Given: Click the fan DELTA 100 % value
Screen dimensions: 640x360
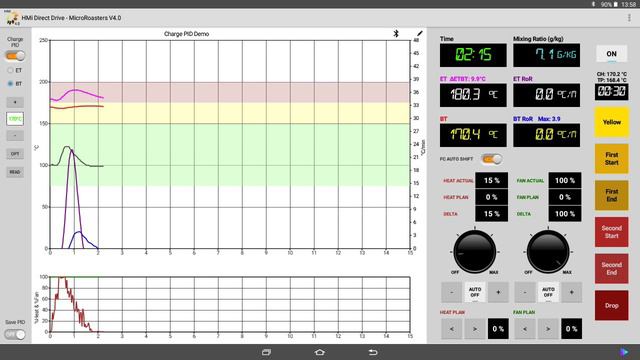Looking at the screenshot, I should 565,213.
